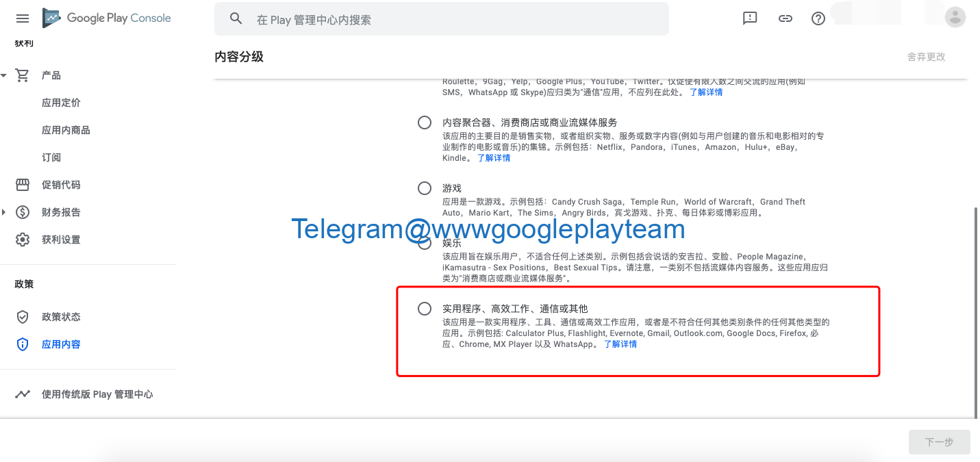This screenshot has height=462, width=980.
Task: Open 获利设置 in sidebar
Action: (x=61, y=240)
